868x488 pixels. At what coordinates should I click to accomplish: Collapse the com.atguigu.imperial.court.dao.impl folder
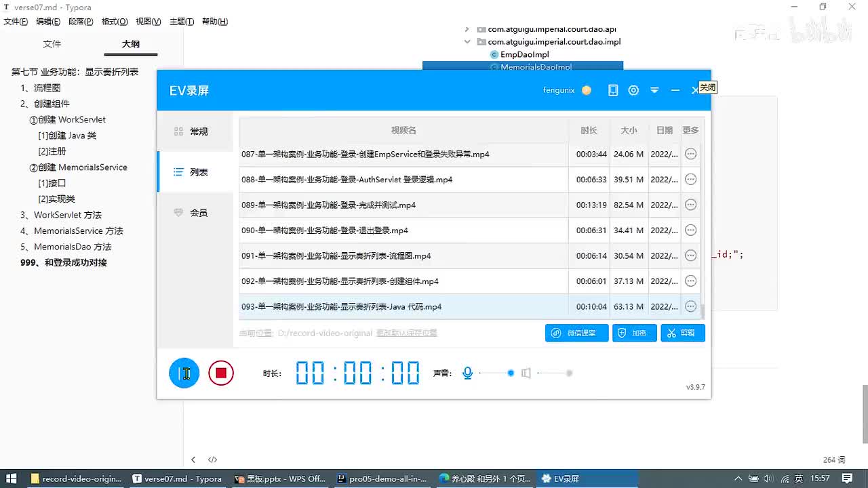click(467, 41)
